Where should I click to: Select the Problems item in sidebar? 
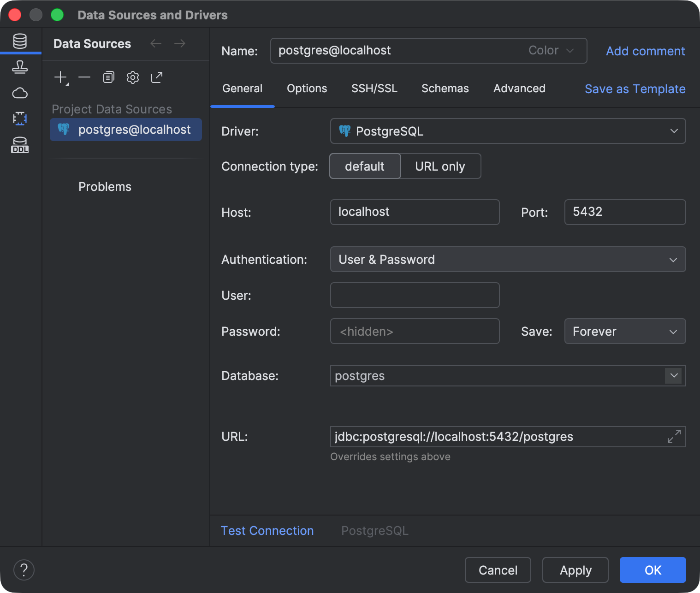click(x=105, y=186)
